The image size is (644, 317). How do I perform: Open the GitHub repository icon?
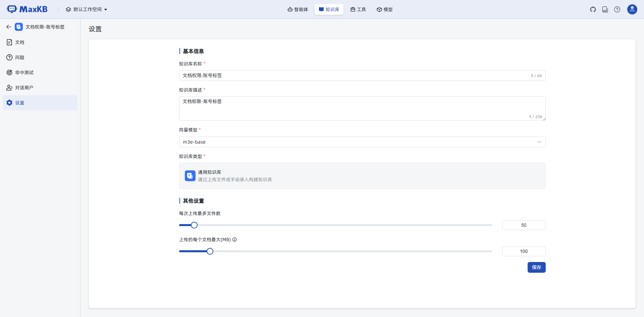pyautogui.click(x=593, y=9)
